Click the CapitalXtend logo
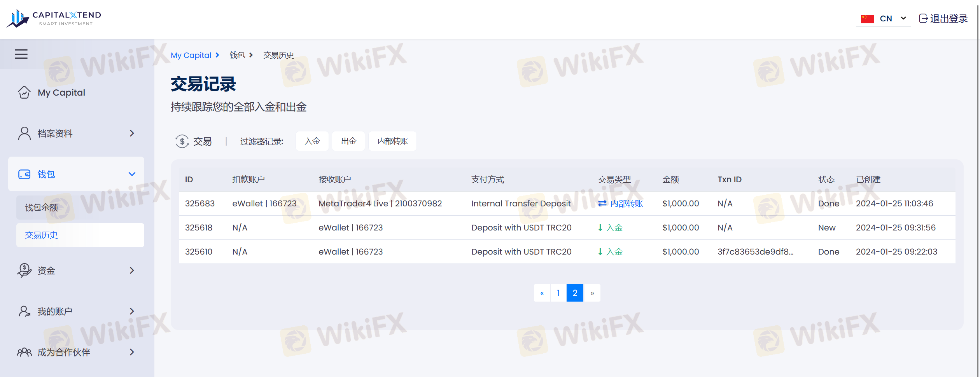Screen dimensions: 980x377 coord(54,18)
